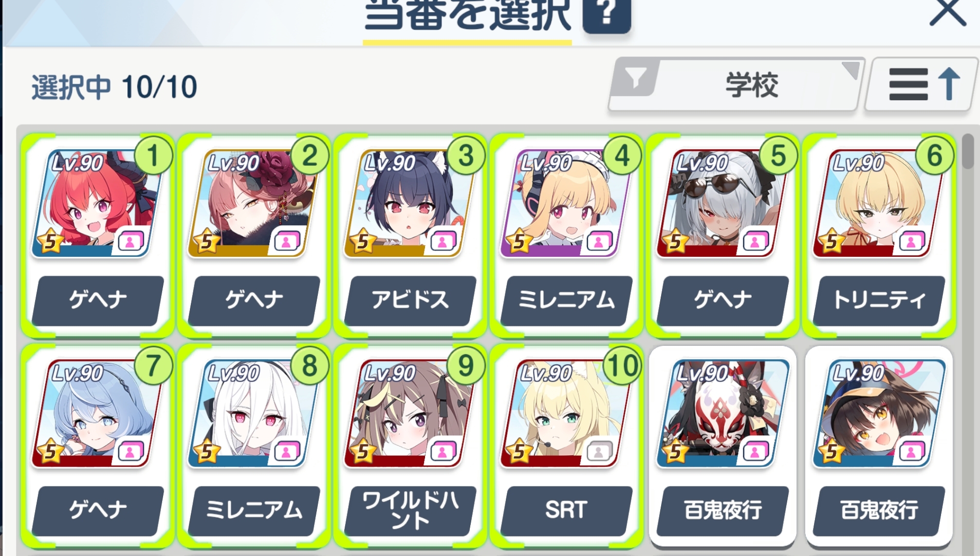The image size is (980, 556).
Task: Click the 選択中 10/10 counter text
Action: point(114,87)
